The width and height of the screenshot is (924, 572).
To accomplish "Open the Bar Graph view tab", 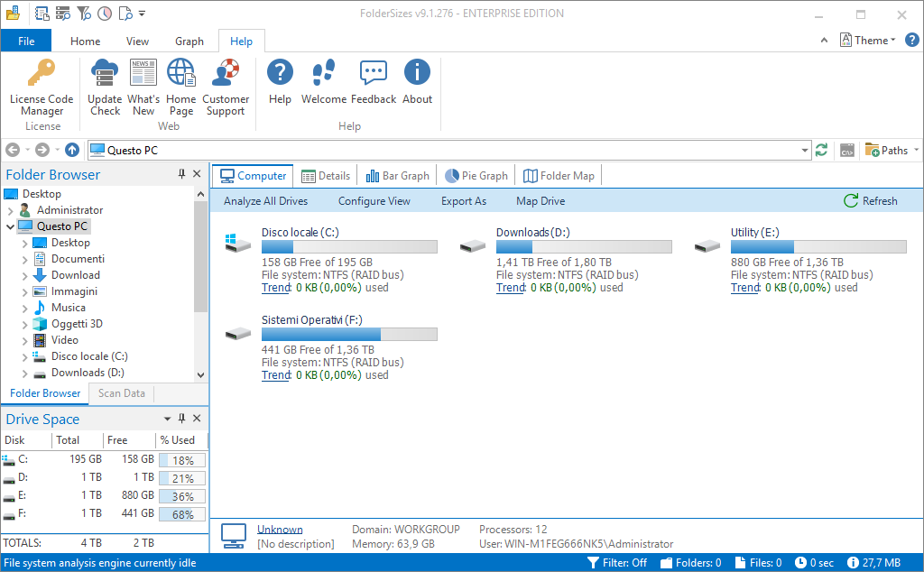I will pyautogui.click(x=398, y=176).
